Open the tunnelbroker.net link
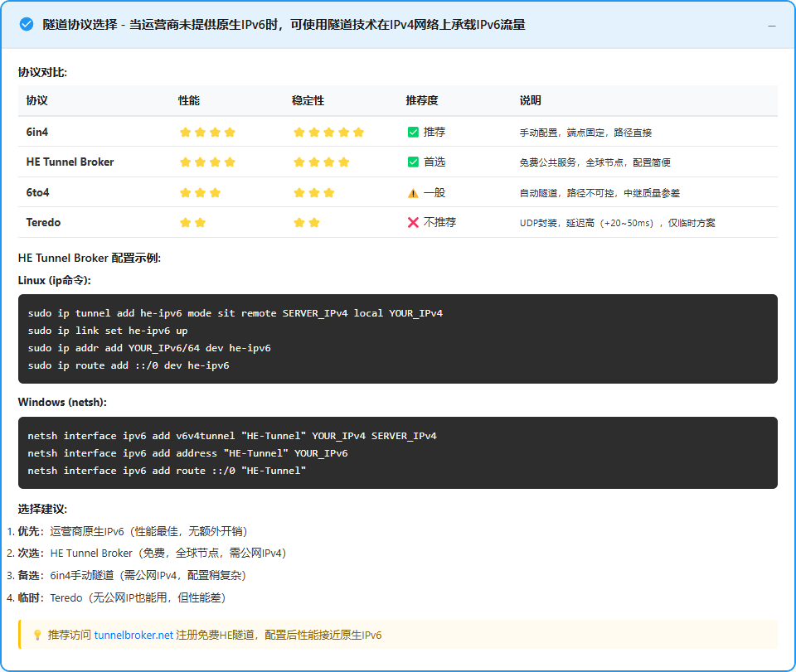 coord(133,635)
